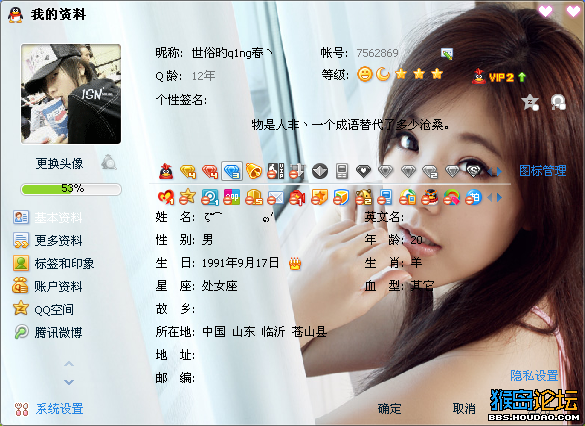Click the red video camera badge
Viewport: 585px width, 426px height.
[x=297, y=197]
